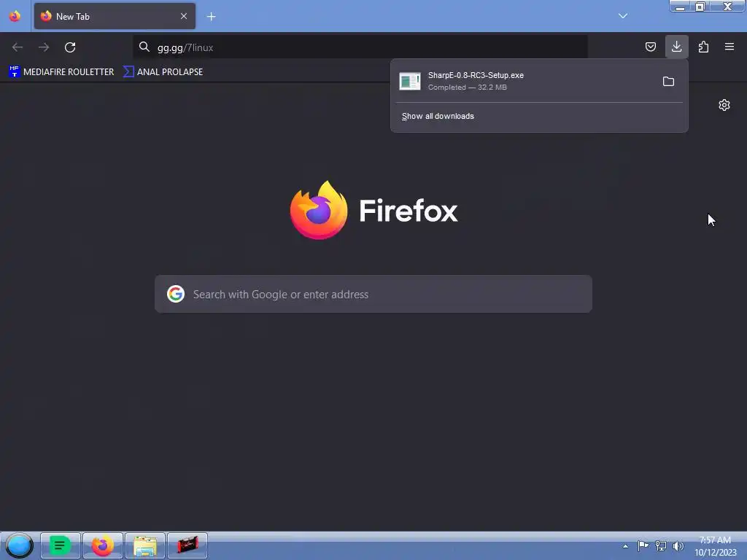
Task: Switch to Firefox taskbar button
Action: 103,545
